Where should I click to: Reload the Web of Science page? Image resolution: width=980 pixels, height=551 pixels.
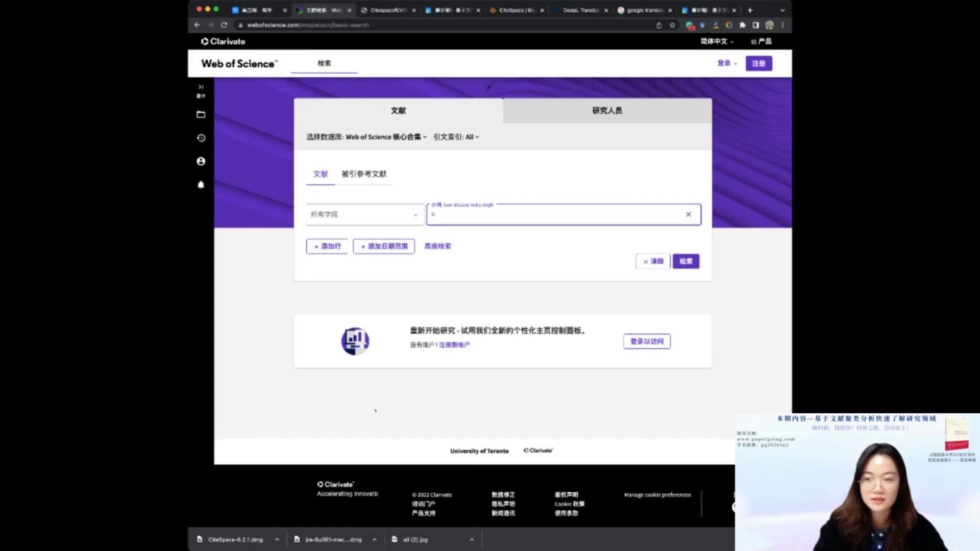(x=224, y=25)
